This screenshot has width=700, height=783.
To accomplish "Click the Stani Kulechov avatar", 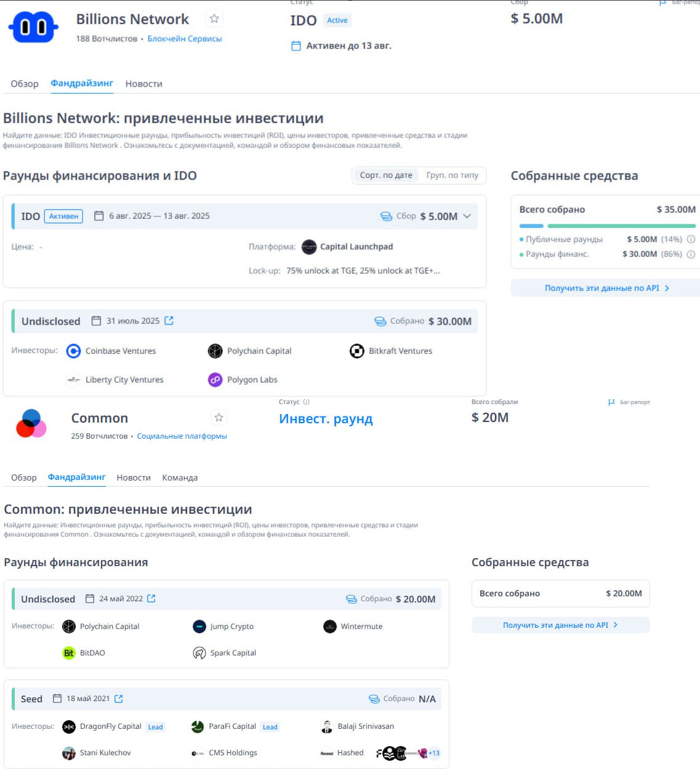I will tap(69, 753).
